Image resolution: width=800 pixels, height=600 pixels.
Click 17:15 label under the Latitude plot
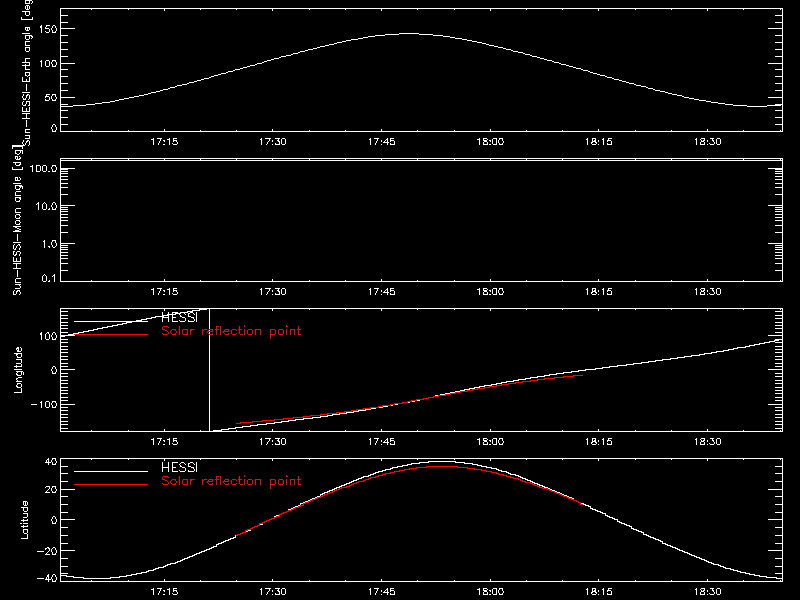[x=164, y=591]
